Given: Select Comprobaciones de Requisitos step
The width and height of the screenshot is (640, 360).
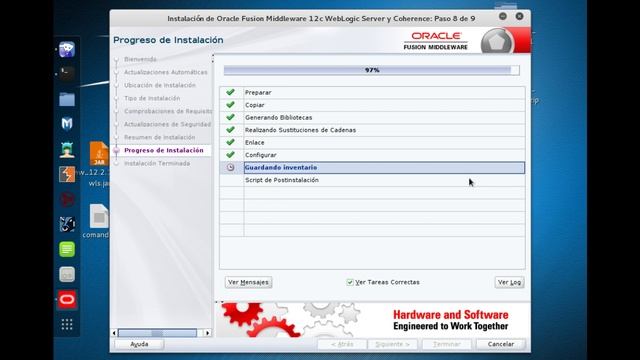Looking at the screenshot, I should pyautogui.click(x=168, y=111).
